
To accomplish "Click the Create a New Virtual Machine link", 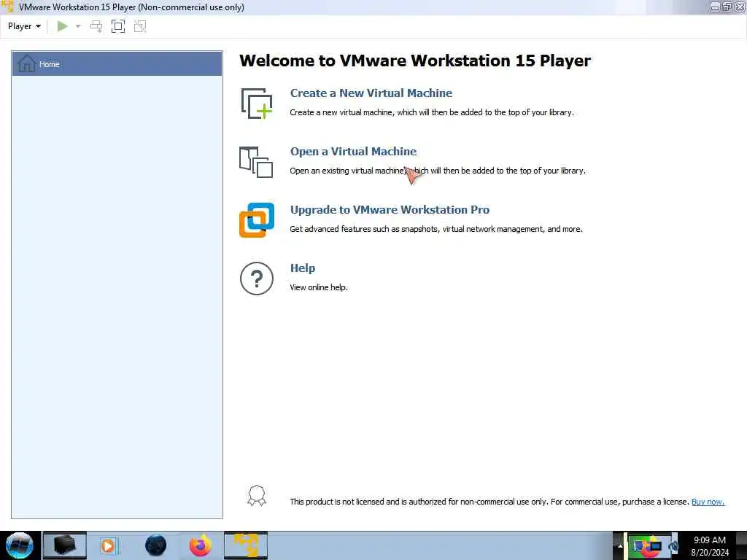I will pos(371,93).
